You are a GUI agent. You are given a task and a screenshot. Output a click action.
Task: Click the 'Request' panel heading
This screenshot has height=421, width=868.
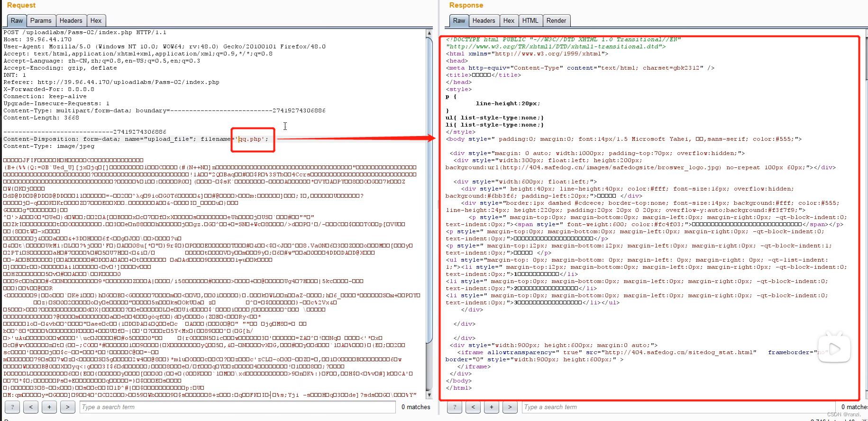point(21,5)
